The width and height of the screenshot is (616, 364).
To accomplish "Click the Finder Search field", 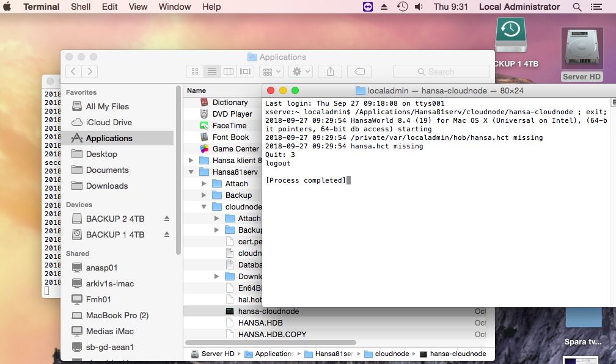I will (441, 71).
